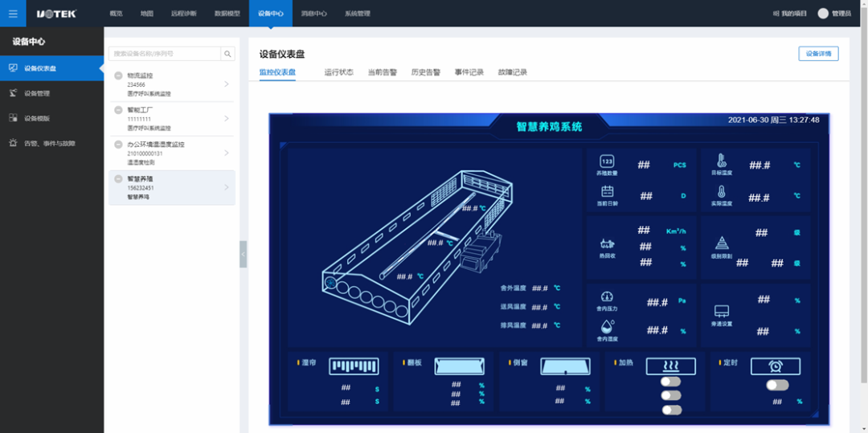Screen dimensions: 868x433
Task: Click the 侧窗 side window icon
Action: 565,366
